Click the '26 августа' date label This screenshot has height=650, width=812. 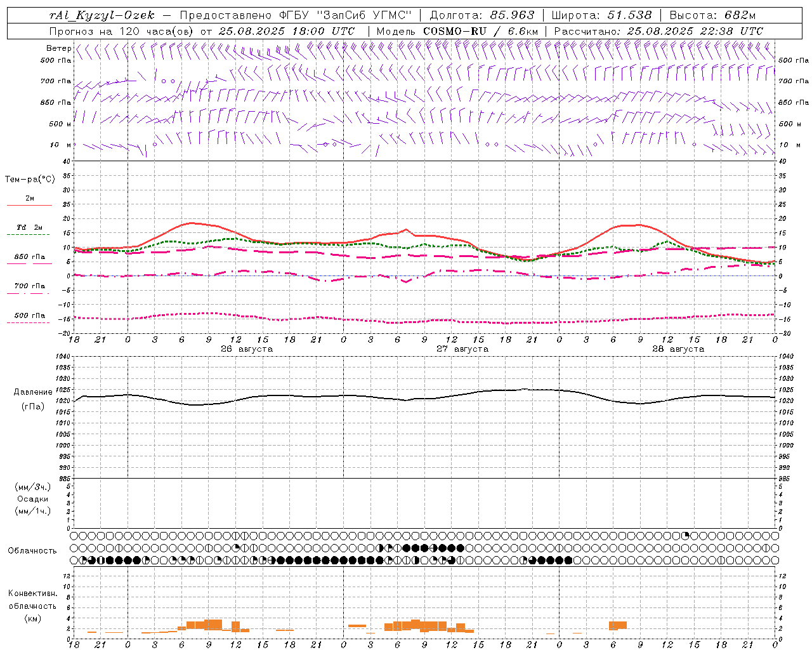click(247, 349)
